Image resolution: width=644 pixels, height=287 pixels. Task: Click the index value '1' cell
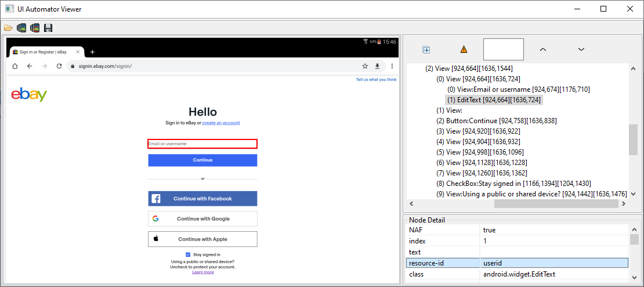point(554,241)
